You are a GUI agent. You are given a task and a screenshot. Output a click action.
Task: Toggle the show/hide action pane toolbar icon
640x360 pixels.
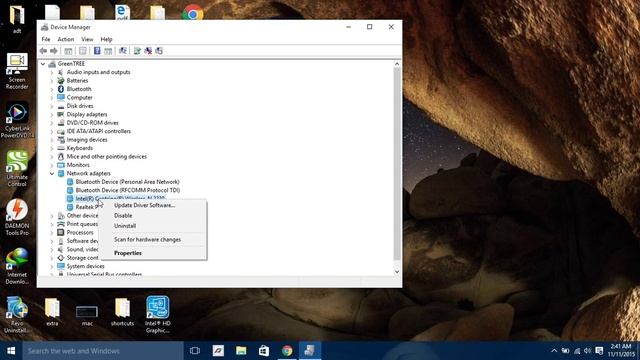pos(108,51)
